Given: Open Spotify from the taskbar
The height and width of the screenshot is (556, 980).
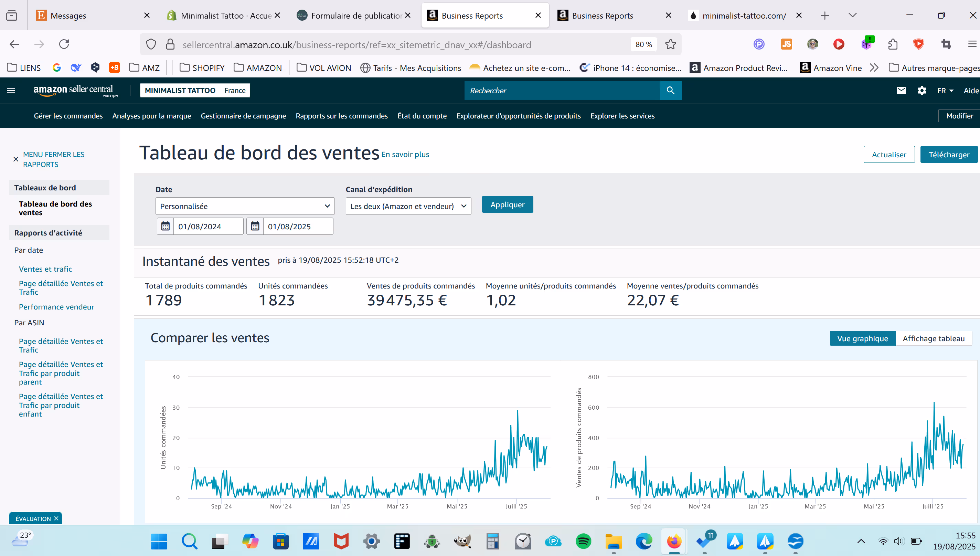Looking at the screenshot, I should coord(583,541).
